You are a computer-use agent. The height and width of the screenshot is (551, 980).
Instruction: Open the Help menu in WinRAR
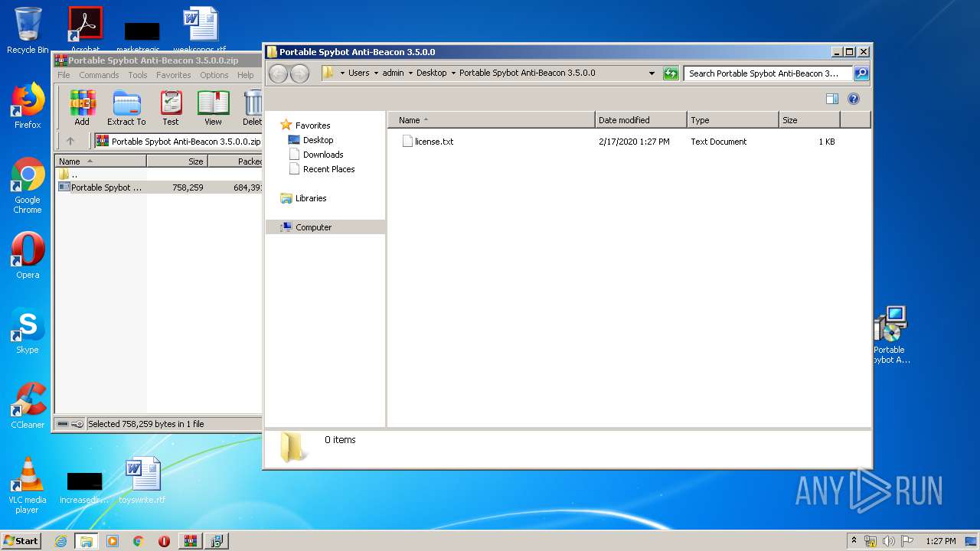coord(246,75)
